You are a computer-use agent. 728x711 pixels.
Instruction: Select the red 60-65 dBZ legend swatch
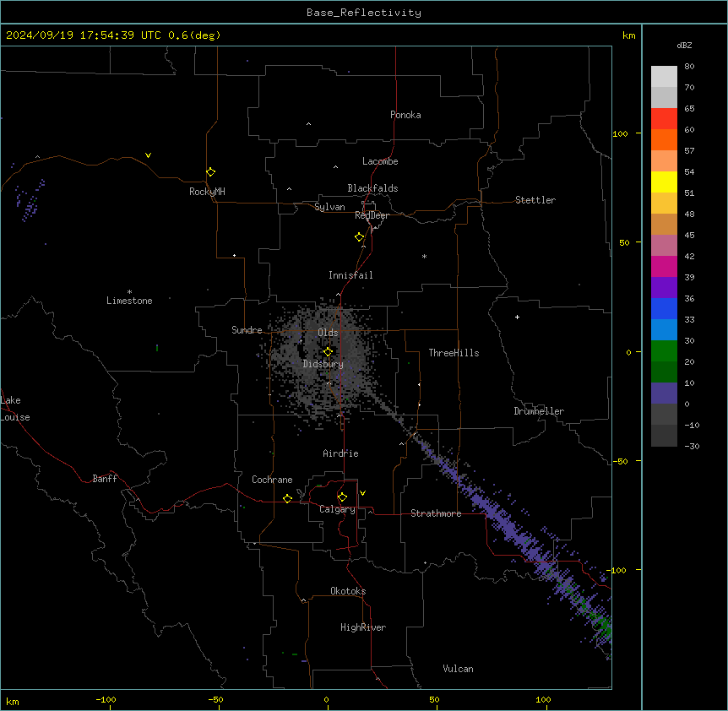[664, 119]
